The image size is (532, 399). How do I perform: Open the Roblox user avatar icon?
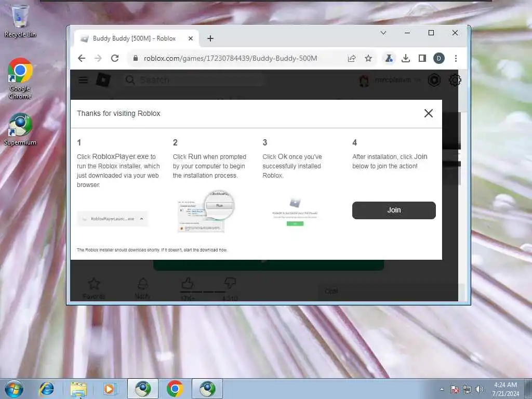pos(364,81)
